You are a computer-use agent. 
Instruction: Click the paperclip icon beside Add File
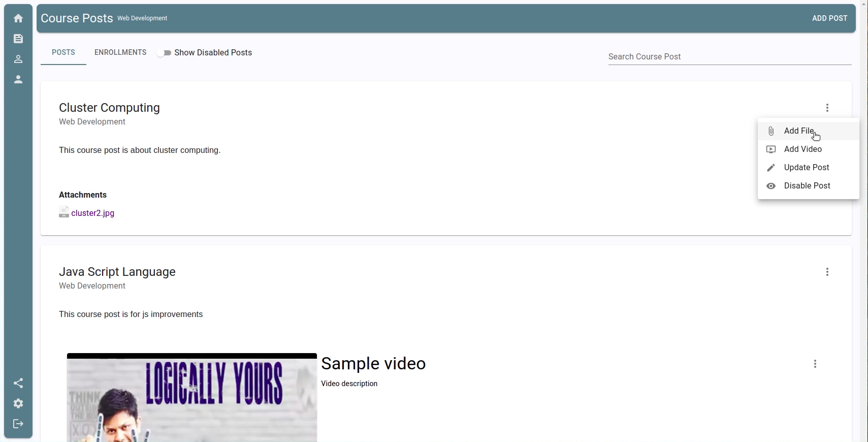(771, 131)
